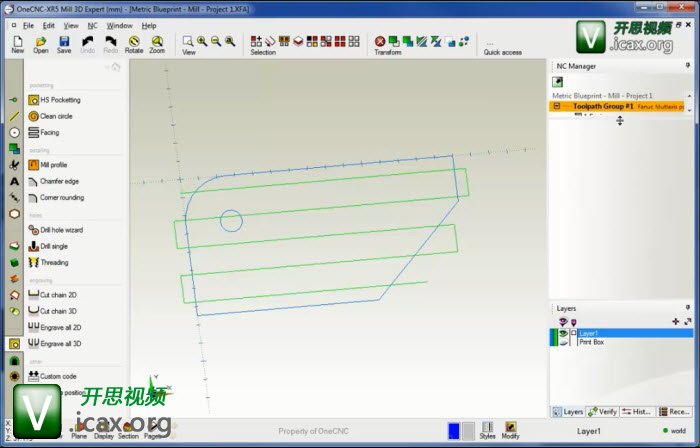
Task: Toggle visibility of Print Box layer
Action: coord(563,342)
